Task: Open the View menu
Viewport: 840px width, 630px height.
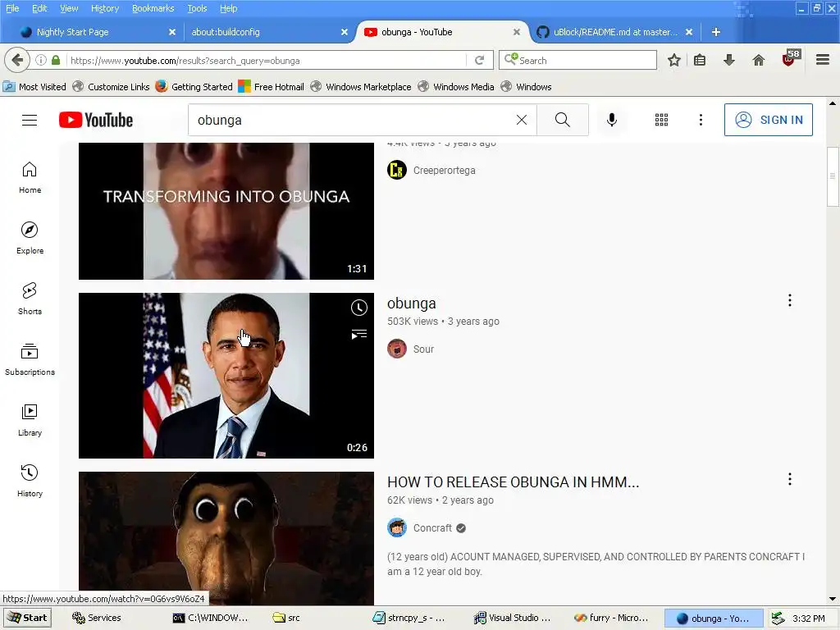Action: tap(69, 8)
